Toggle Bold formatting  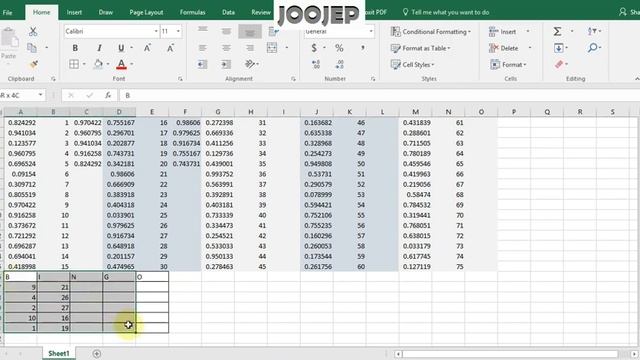tap(75, 48)
